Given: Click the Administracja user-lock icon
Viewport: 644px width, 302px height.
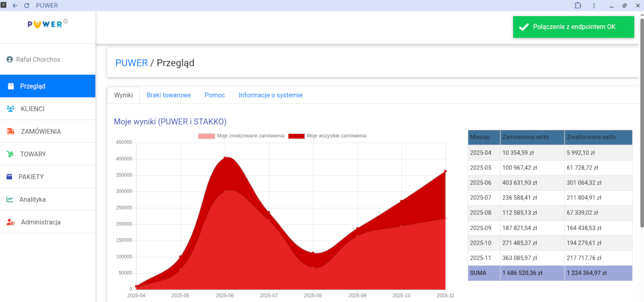Looking at the screenshot, I should (10, 222).
